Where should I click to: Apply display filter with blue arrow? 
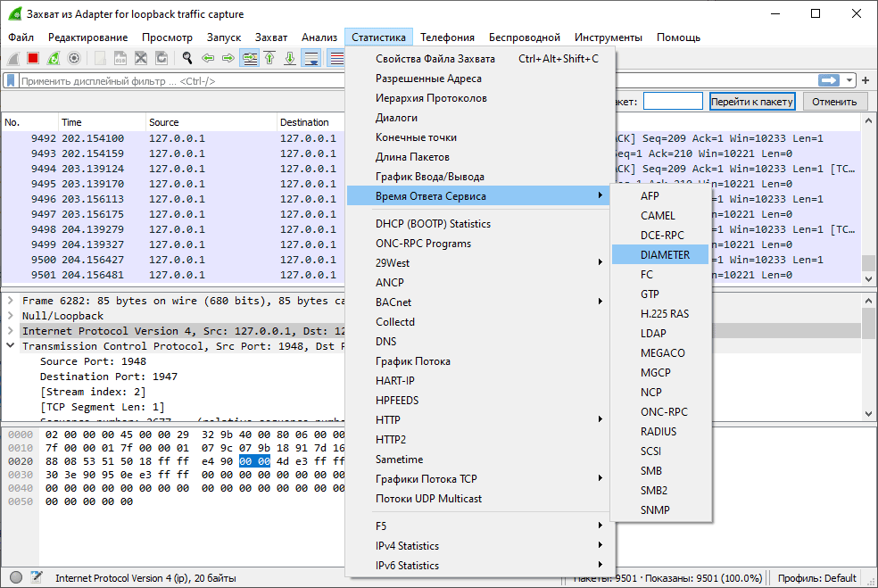(829, 80)
